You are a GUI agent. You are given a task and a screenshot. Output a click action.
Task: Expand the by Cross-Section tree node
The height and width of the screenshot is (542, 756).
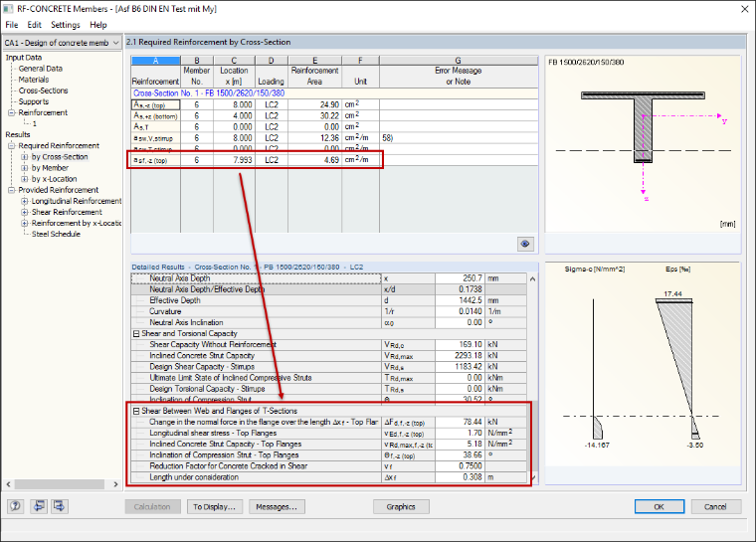(x=25, y=157)
